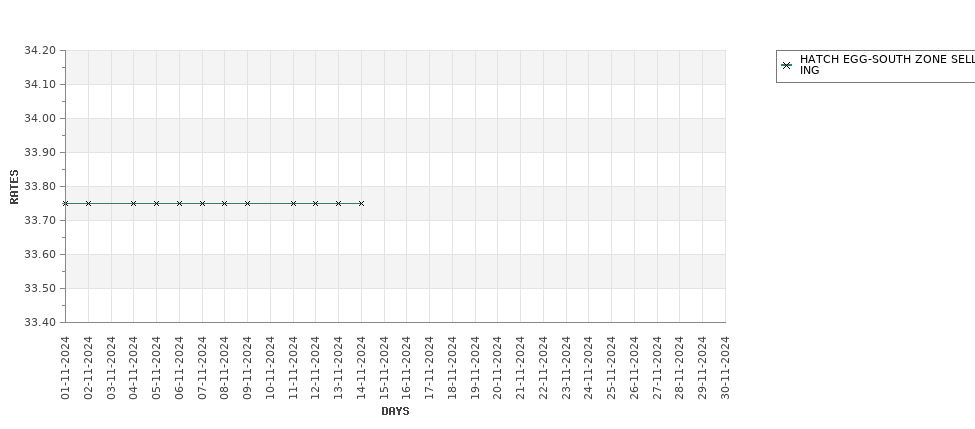Click the 33.90 y-axis label
Screen dimensions: 975x429
click(40, 152)
